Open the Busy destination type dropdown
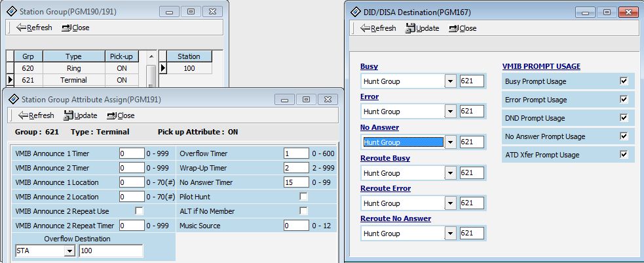This screenshot has height=263, width=644. click(x=449, y=81)
